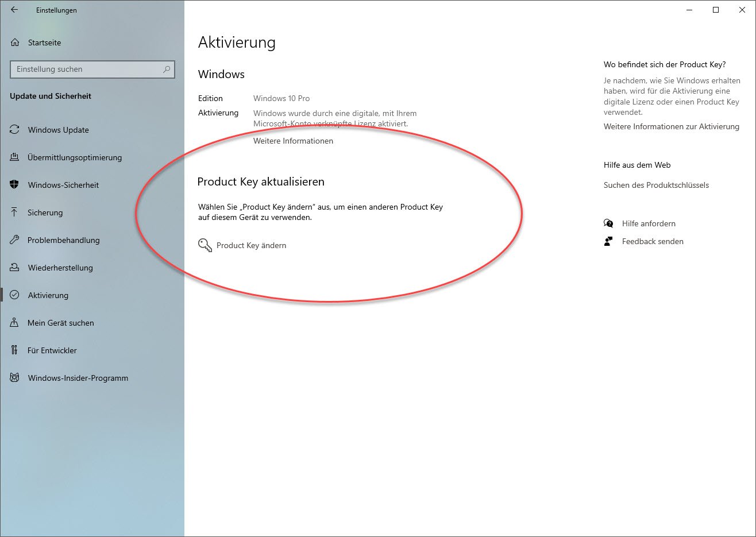Screen dimensions: 756x537
Task: Click the Hilfe aus dem Web heading
Action: tap(637, 165)
